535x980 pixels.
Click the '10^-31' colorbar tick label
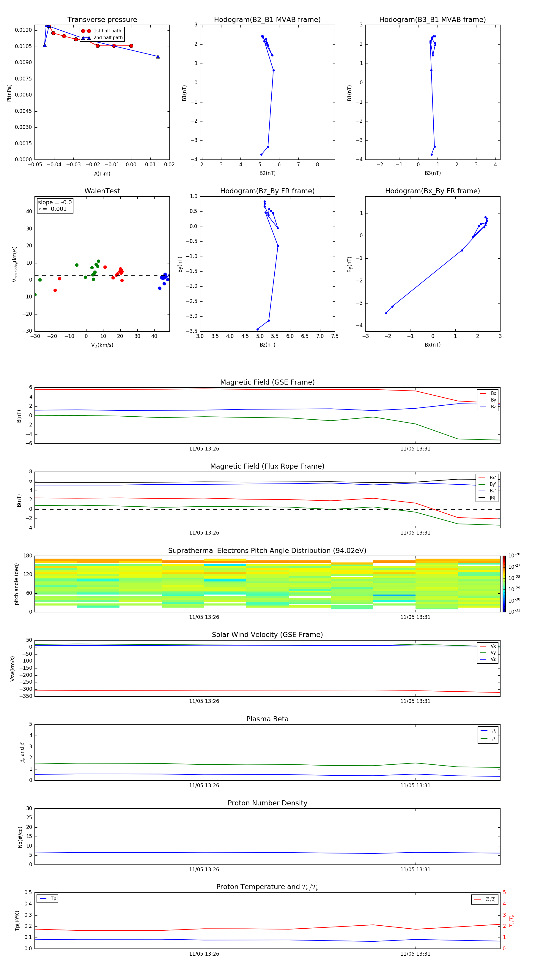[514, 611]
